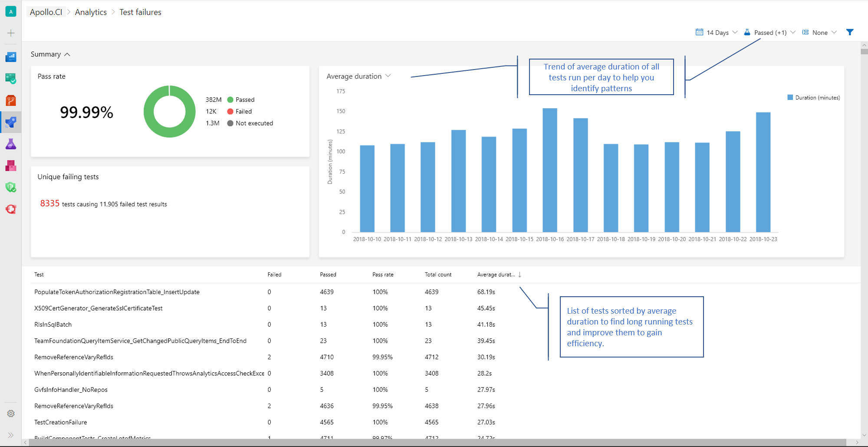Click the blue filter funnel icon
The image size is (868, 447).
850,33
